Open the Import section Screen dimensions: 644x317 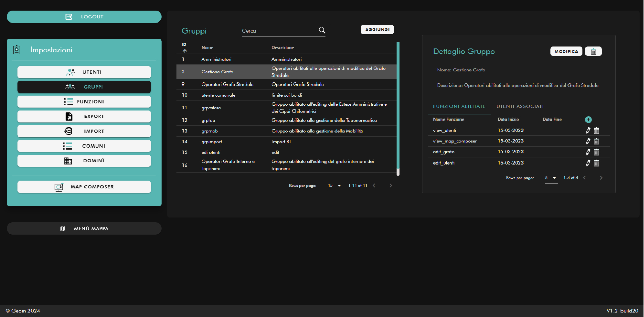click(84, 131)
